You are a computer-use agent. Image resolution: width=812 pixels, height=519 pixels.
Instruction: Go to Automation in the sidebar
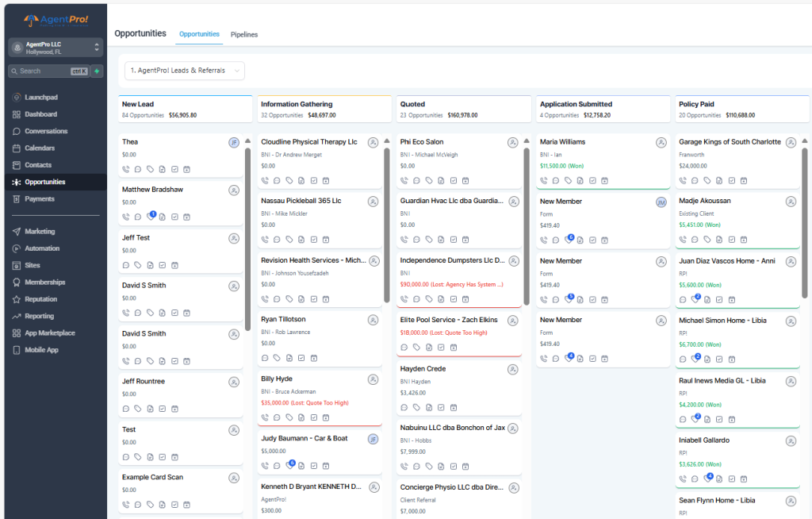42,249
